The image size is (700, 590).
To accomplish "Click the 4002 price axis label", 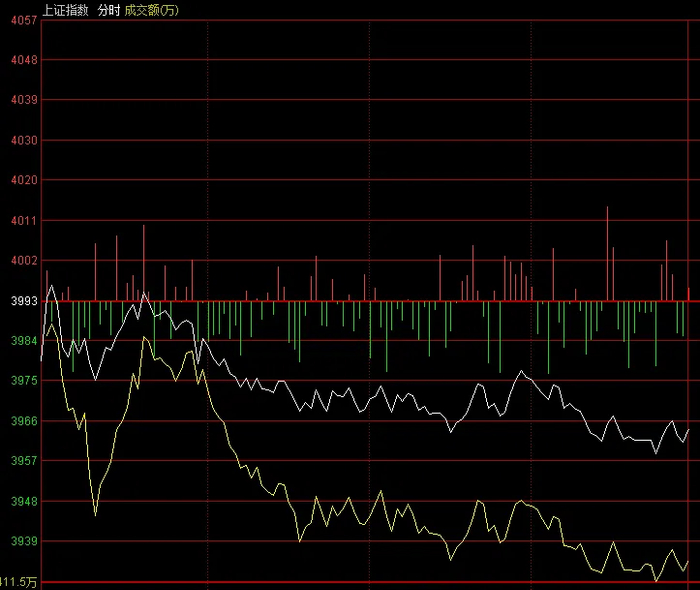I will point(24,260).
